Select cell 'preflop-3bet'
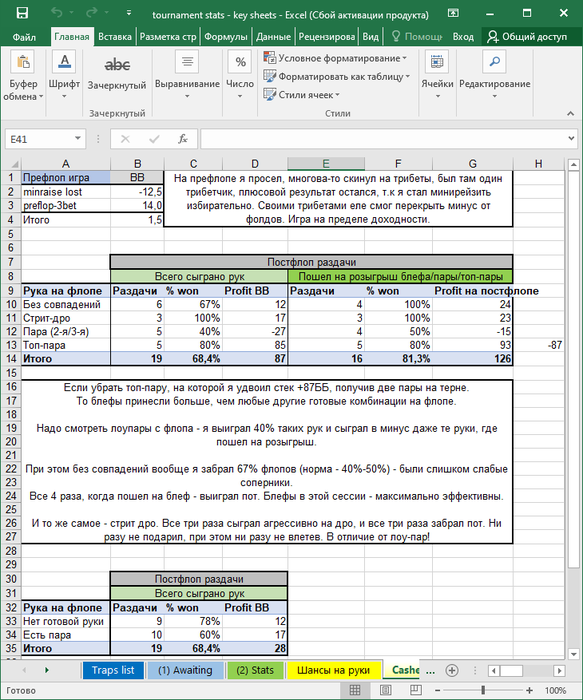Viewport: 583px width, 700px height. (x=66, y=206)
